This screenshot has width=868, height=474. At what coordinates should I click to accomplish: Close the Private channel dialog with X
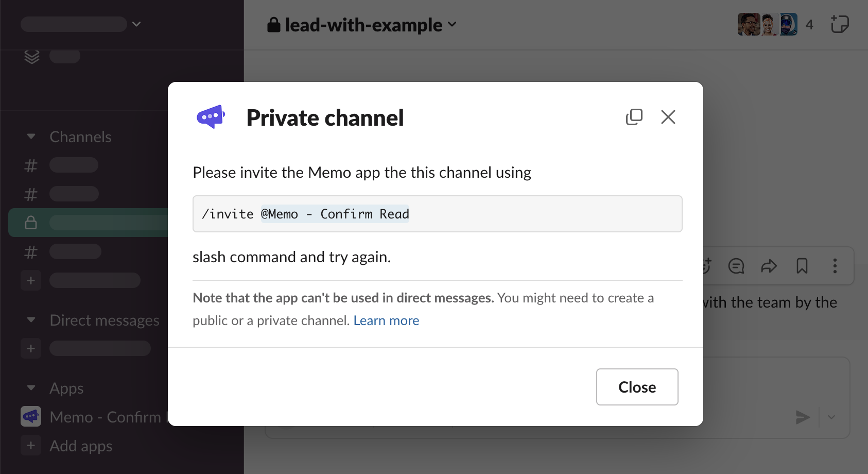[x=668, y=117]
